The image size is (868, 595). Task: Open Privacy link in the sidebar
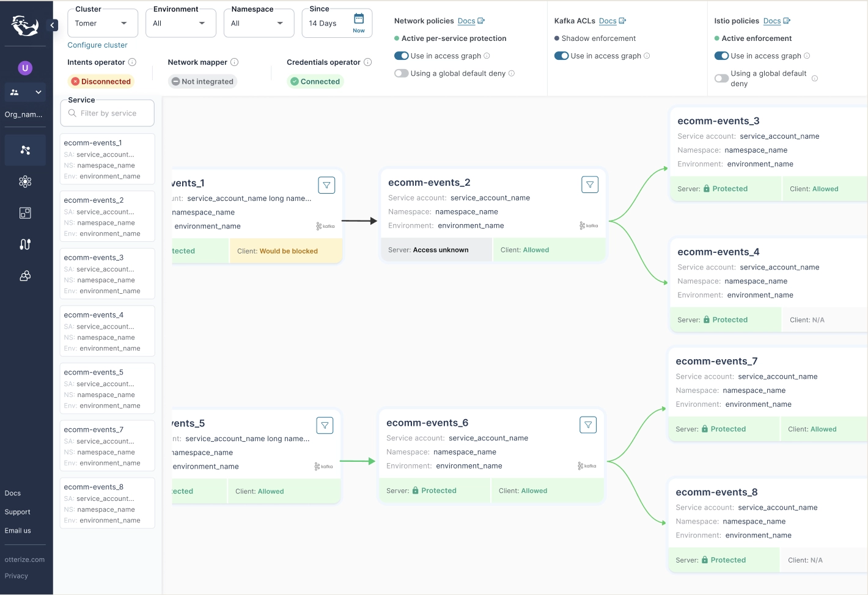tap(17, 576)
